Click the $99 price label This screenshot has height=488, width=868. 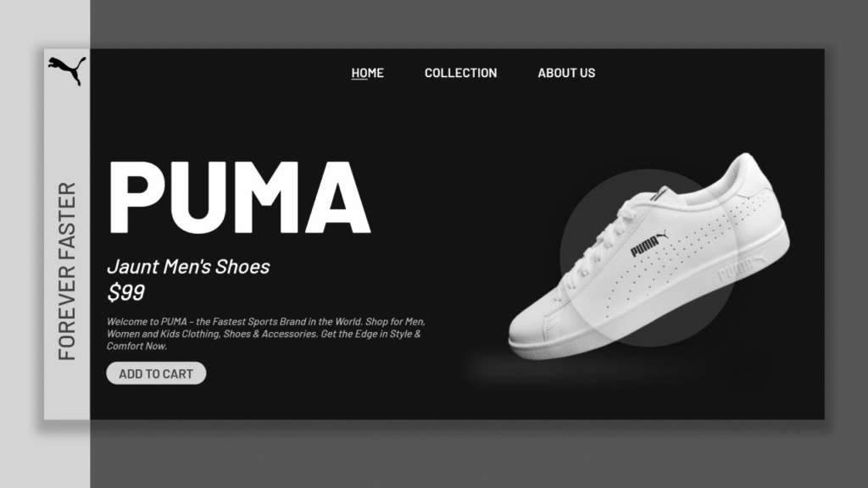pos(125,291)
